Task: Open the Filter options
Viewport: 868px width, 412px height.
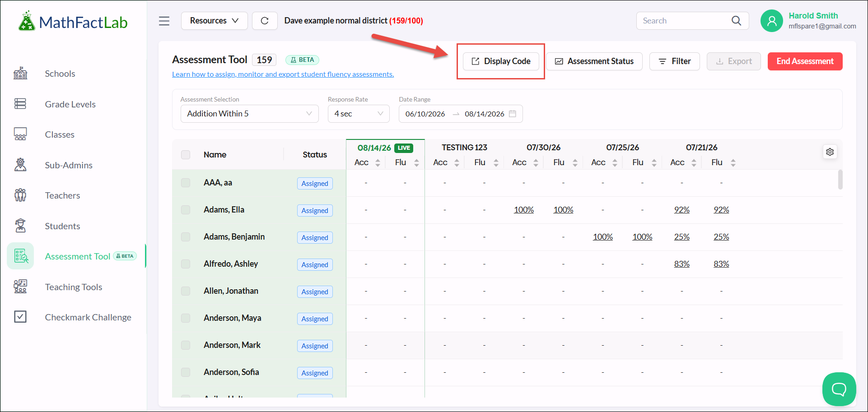Action: tap(675, 61)
